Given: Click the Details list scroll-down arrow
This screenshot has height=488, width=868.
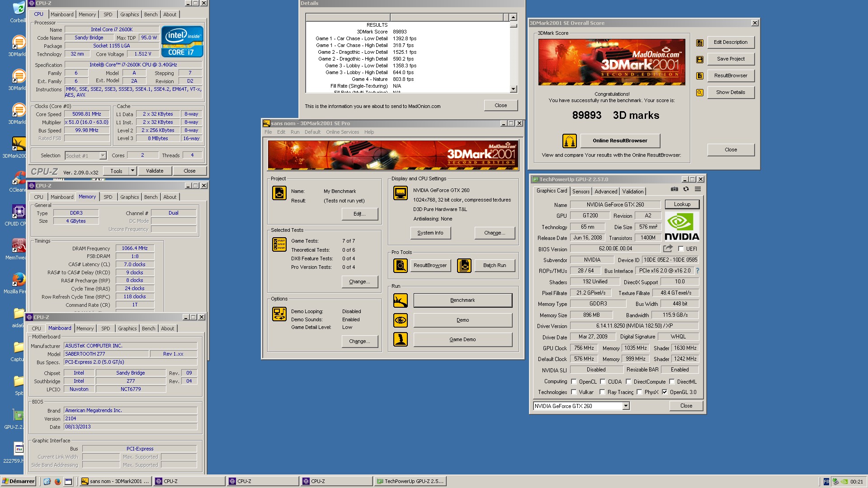Looking at the screenshot, I should pos(513,89).
